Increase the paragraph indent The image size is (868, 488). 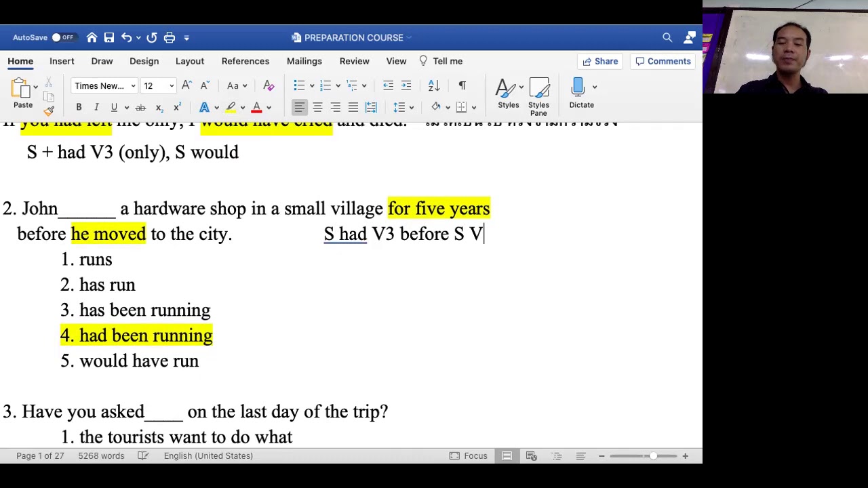click(x=406, y=85)
